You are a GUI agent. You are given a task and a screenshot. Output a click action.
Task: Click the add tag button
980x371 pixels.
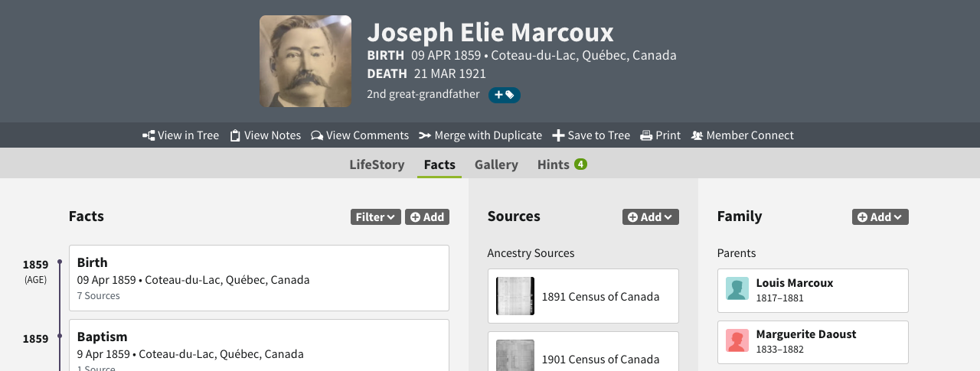[504, 95]
